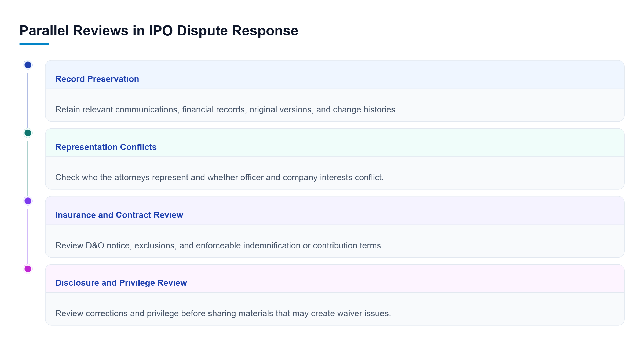Click the title 'Parallel Reviews in IPO Dispute Response'

pos(159,31)
